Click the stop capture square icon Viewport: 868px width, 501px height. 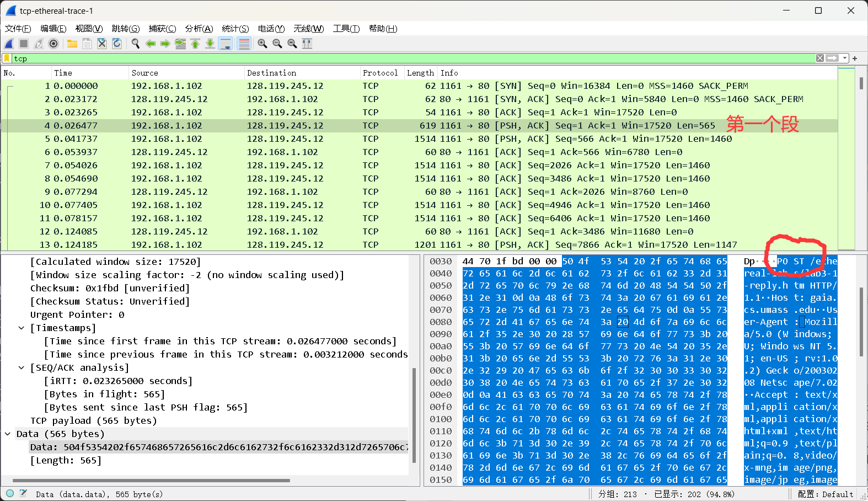(x=24, y=44)
